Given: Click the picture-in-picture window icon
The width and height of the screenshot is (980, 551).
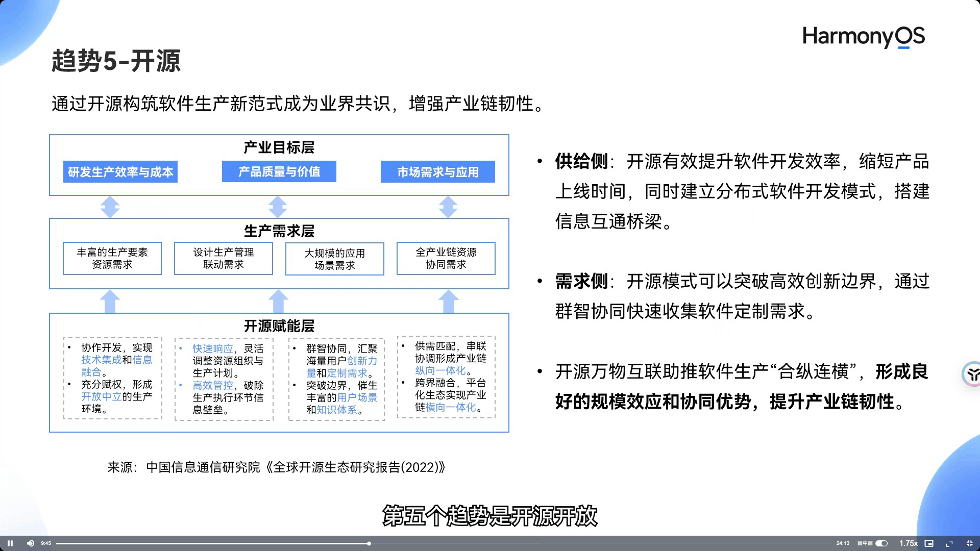Looking at the screenshot, I should pos(929,543).
